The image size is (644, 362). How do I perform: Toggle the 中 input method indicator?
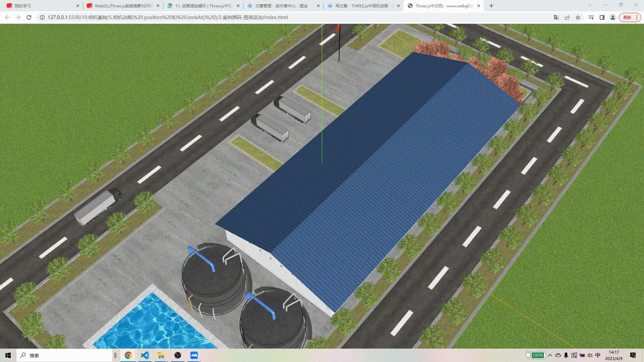coord(598,355)
